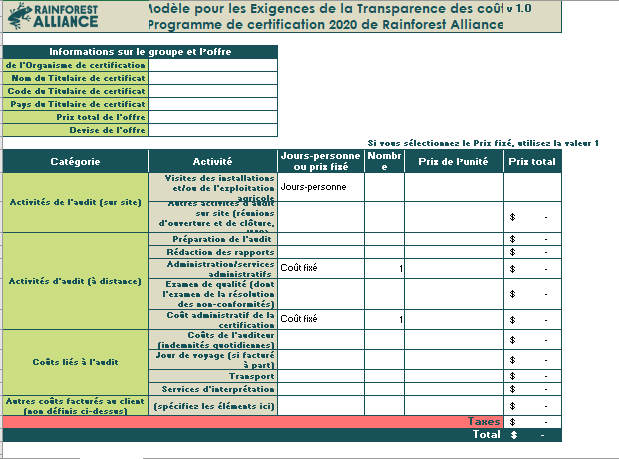Click the Coûts liés à l'audit category cell
This screenshot has width=619, height=459.
coord(76,360)
